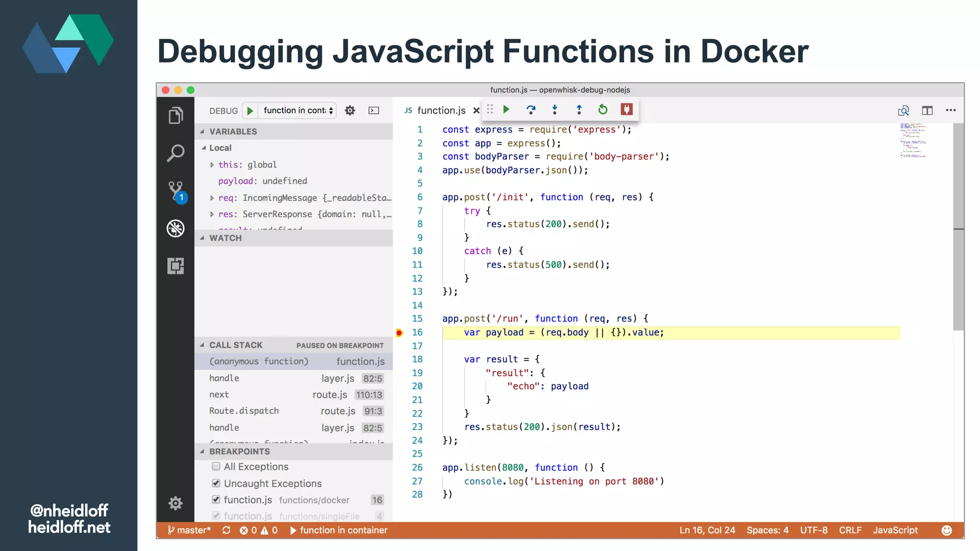The height and width of the screenshot is (551, 980).
Task: Uncheck Uncaught Exceptions breakpoint
Action: [x=216, y=483]
